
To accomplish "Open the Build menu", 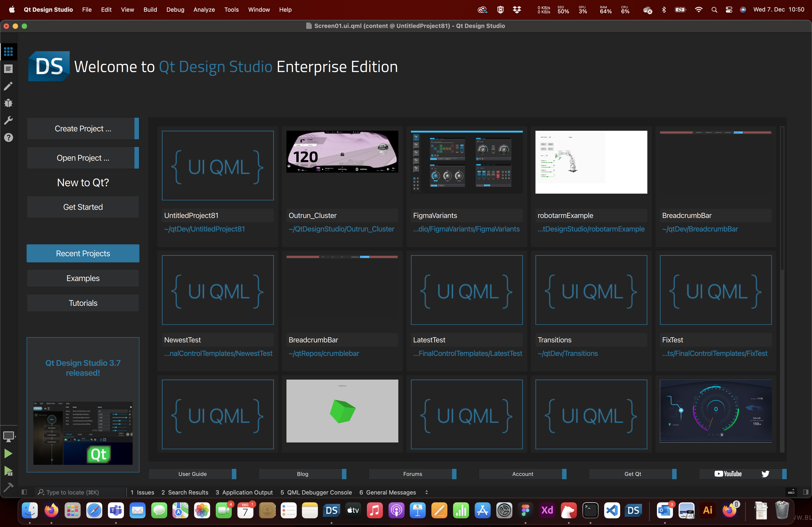I will [150, 9].
